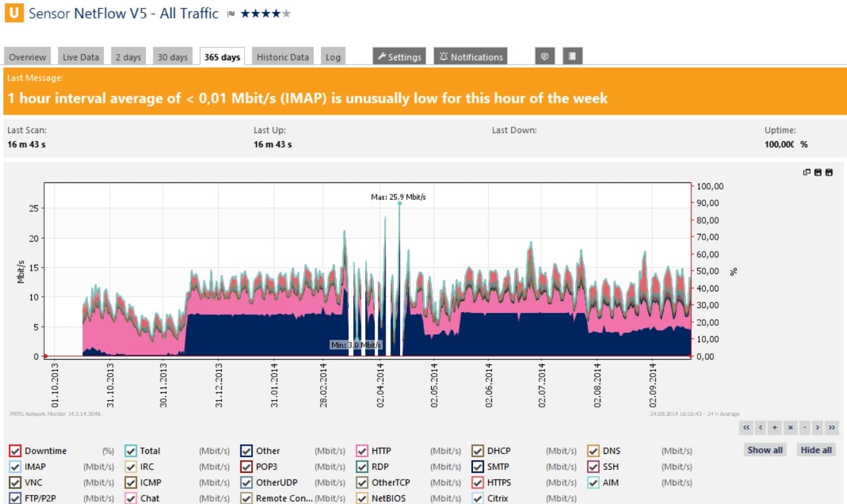
Task: Jump graph to earliest with double-left arrows
Action: pos(746,427)
